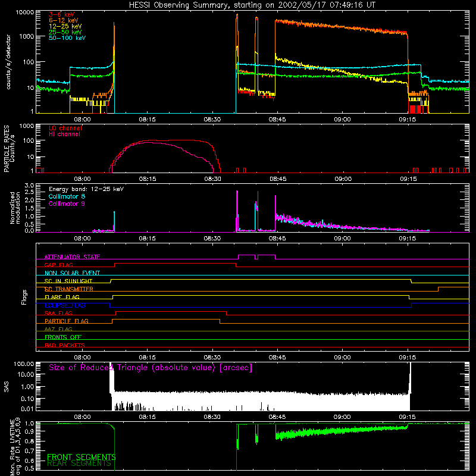The height and width of the screenshot is (476, 476).
Task: Click the Collimator 9 legend label
Action: 67,203
